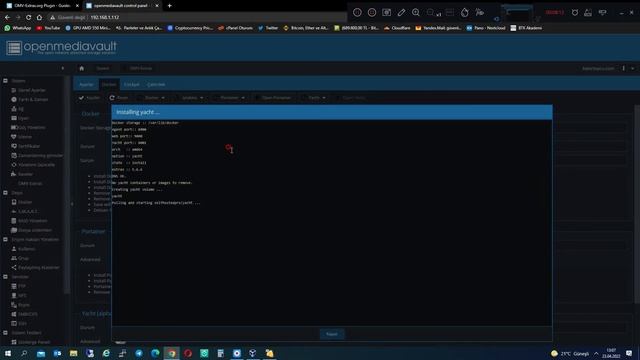
Task: Take a screenshot with the recorder camera icon
Action: pos(387,13)
